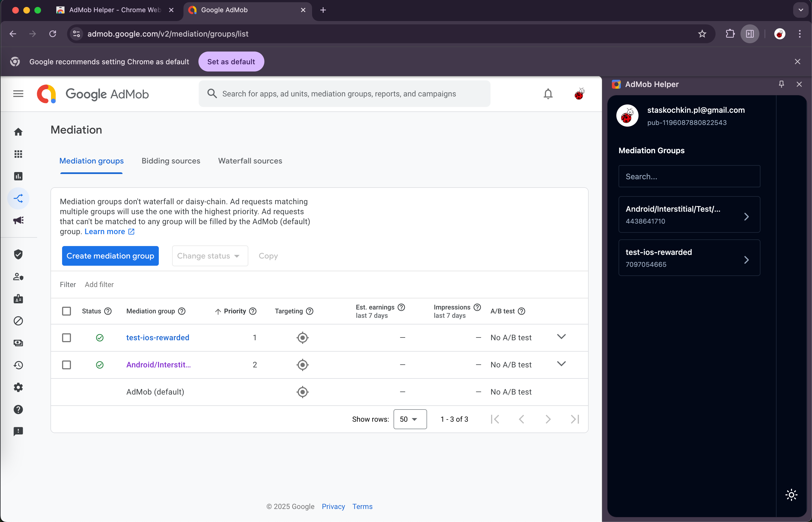This screenshot has width=812, height=522.
Task: Bookmark this page with star icon
Action: (x=702, y=34)
